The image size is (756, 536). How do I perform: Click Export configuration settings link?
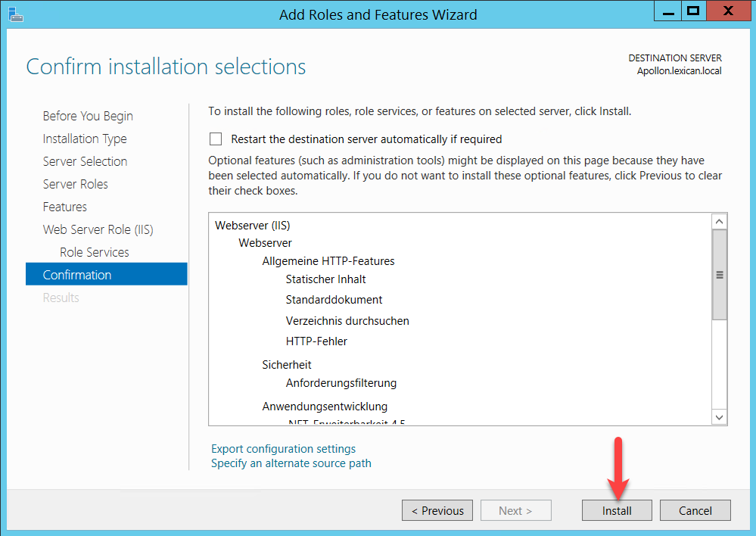(283, 449)
